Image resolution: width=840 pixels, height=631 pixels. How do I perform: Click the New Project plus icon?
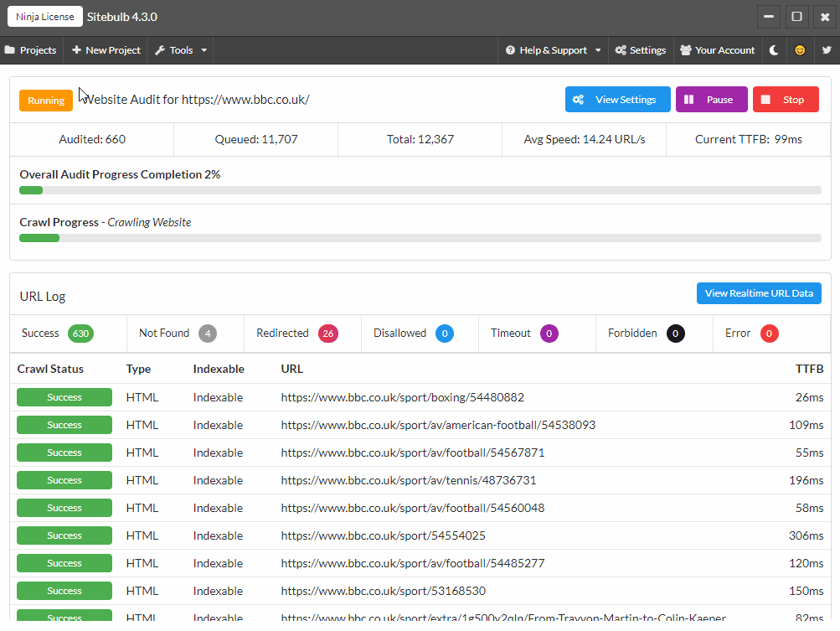pyautogui.click(x=76, y=49)
